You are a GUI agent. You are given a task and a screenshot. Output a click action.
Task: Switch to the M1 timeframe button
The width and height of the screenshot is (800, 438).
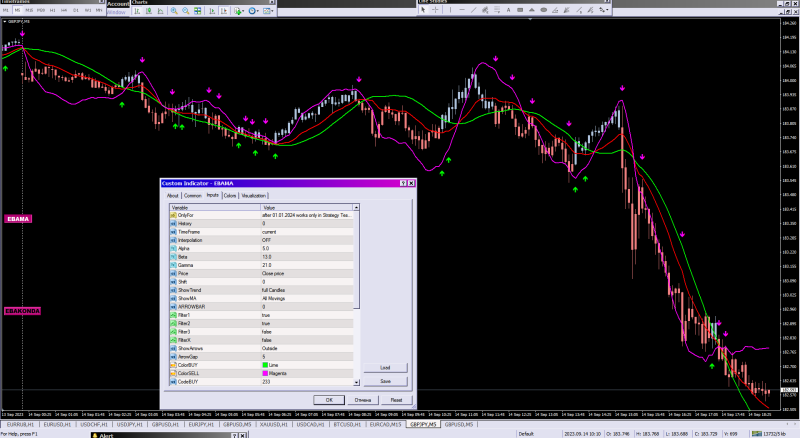coord(6,11)
